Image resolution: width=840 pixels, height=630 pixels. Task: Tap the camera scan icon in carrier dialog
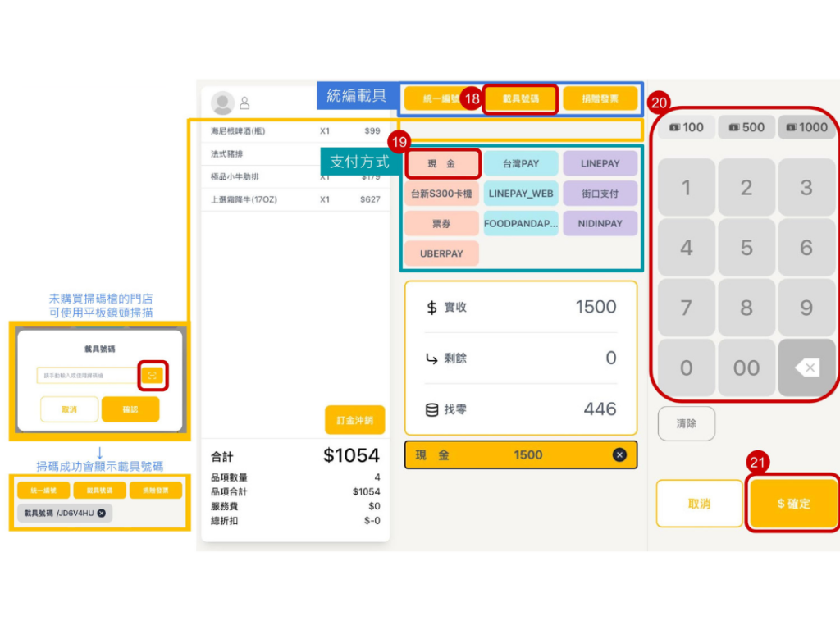(x=153, y=376)
